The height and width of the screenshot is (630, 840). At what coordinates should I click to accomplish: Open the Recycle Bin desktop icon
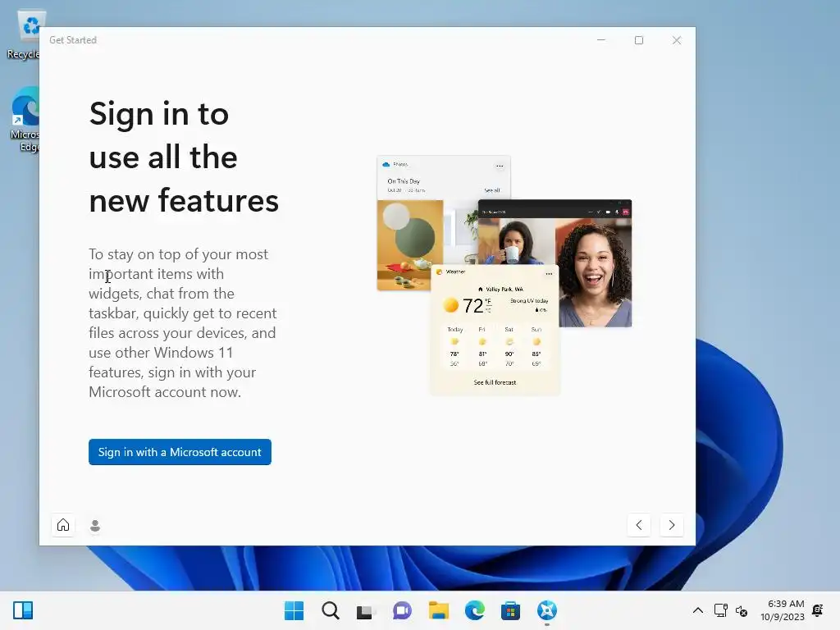(24, 35)
